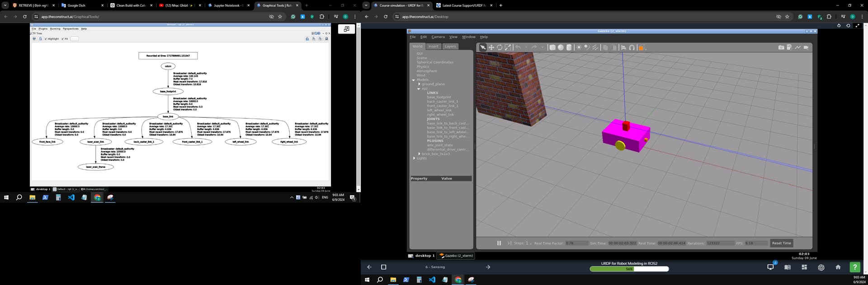Open the ChatGPT assistant icon in Construct bar
The height and width of the screenshot is (285, 868).
pyautogui.click(x=821, y=267)
